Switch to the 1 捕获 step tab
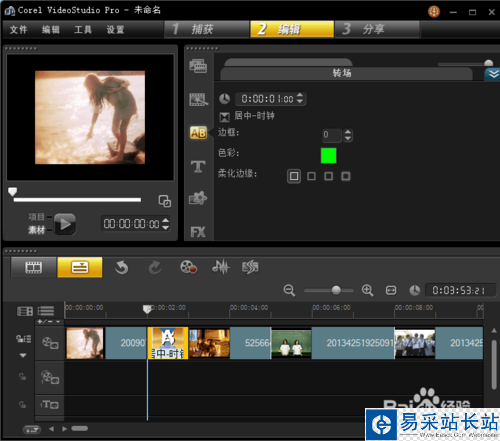This screenshot has width=500, height=441. [x=207, y=29]
